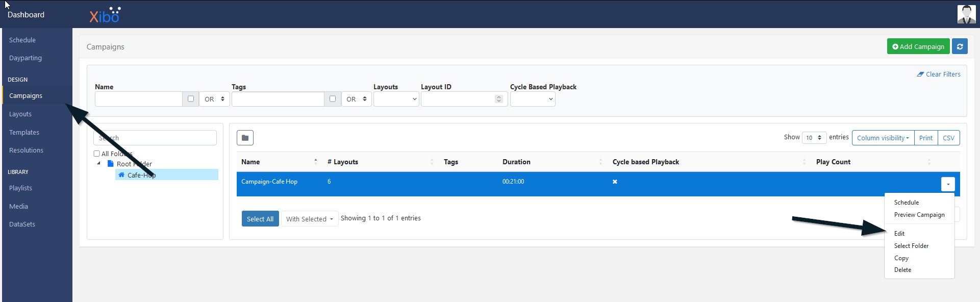This screenshot has height=302, width=980.
Task: Click the refresh icon beside Add Campaign
Action: (x=960, y=46)
